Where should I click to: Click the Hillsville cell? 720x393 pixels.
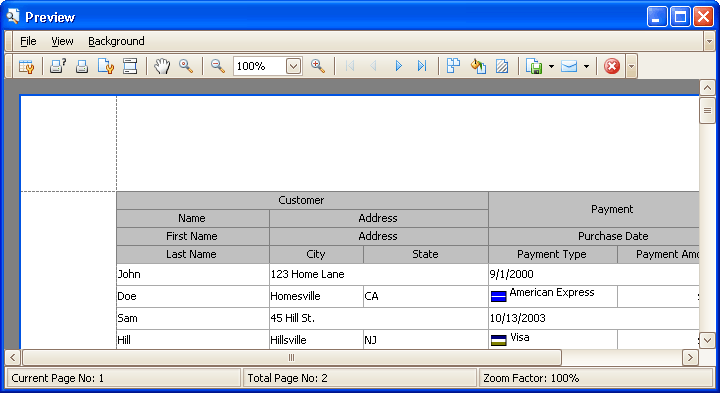coord(316,340)
